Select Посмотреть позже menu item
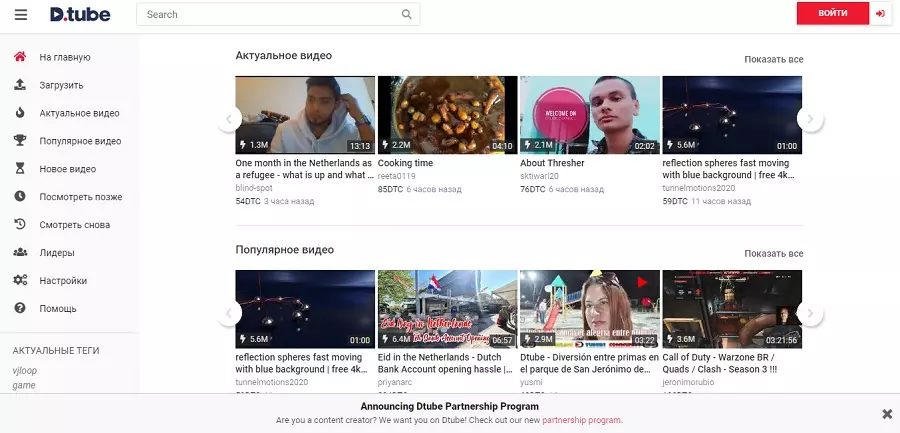The image size is (900, 433). [81, 197]
